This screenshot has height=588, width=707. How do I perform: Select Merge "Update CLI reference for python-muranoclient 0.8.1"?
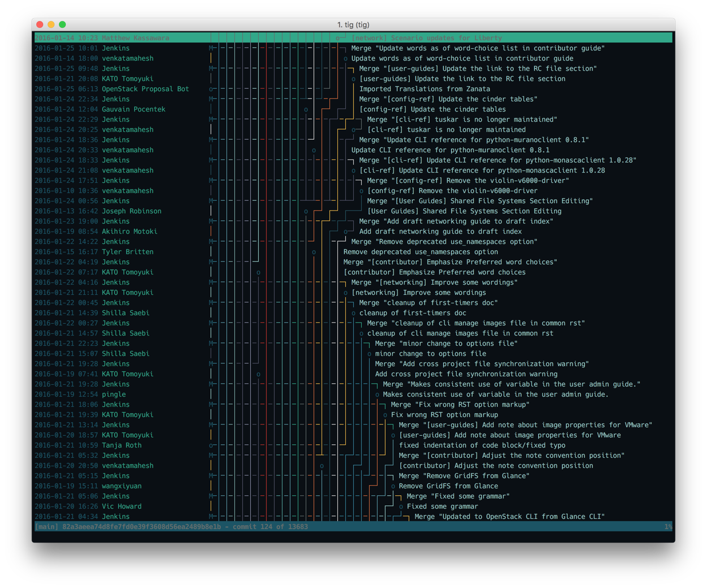474,140
